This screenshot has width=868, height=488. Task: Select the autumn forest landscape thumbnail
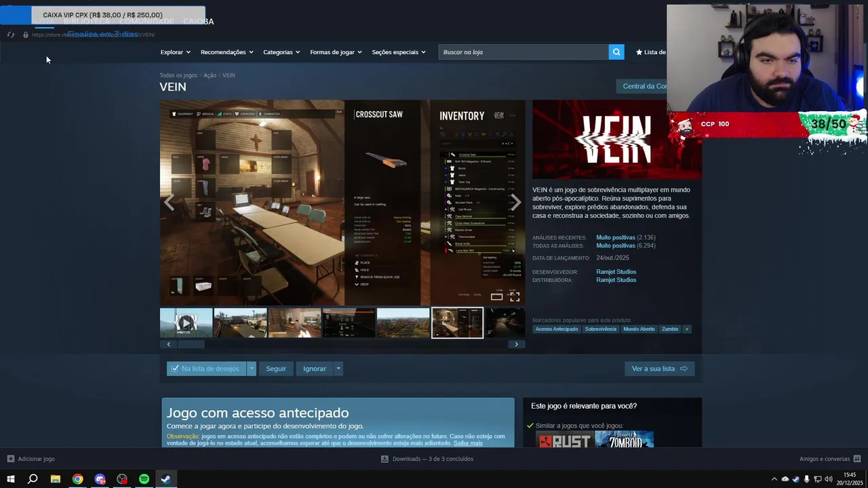tap(403, 323)
